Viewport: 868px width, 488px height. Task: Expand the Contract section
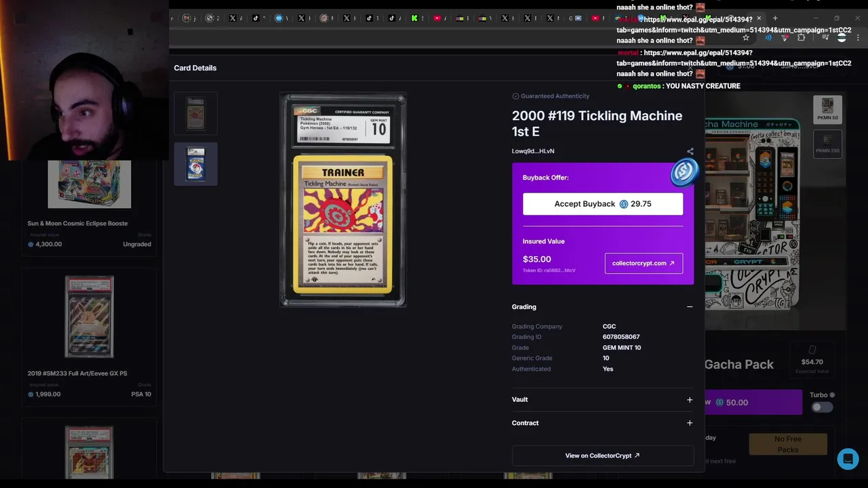point(690,423)
